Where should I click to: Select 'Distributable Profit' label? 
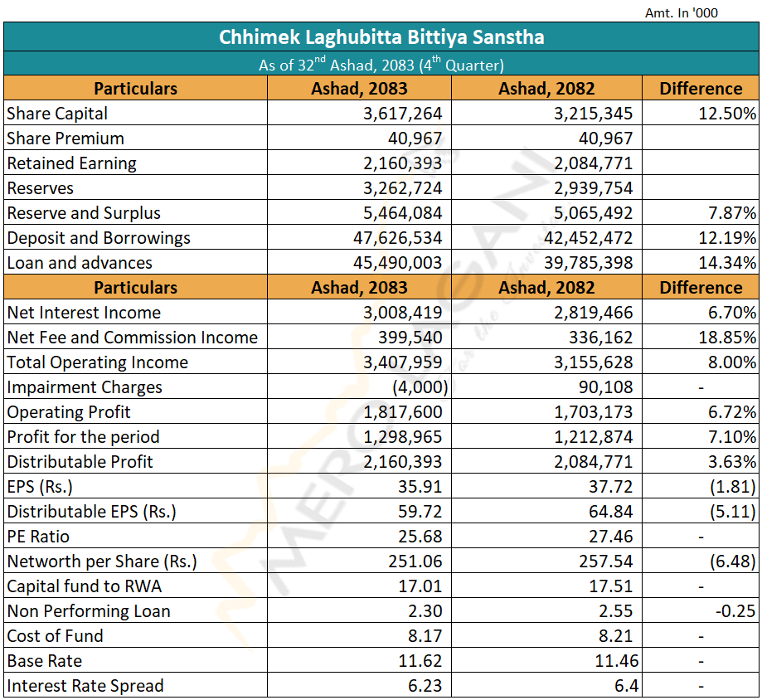click(x=80, y=461)
